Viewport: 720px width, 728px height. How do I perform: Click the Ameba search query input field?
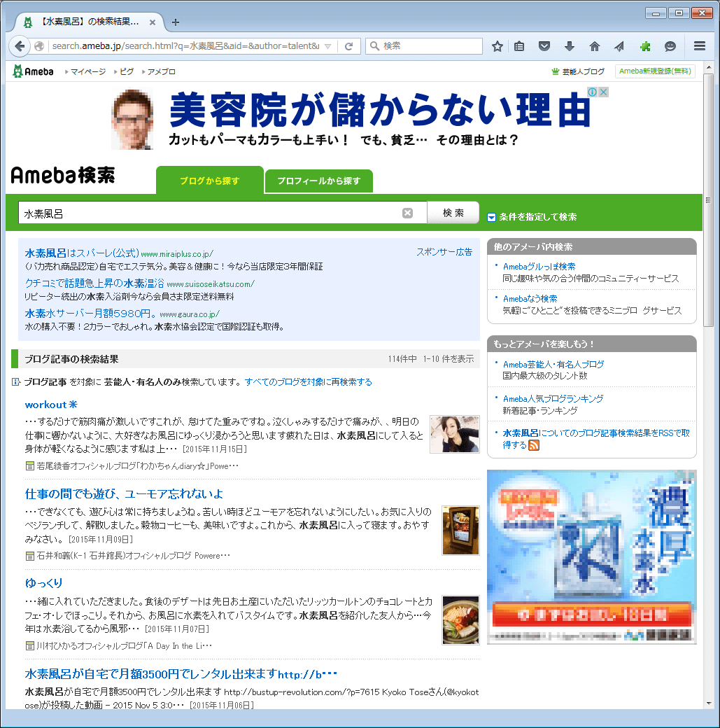(222, 213)
